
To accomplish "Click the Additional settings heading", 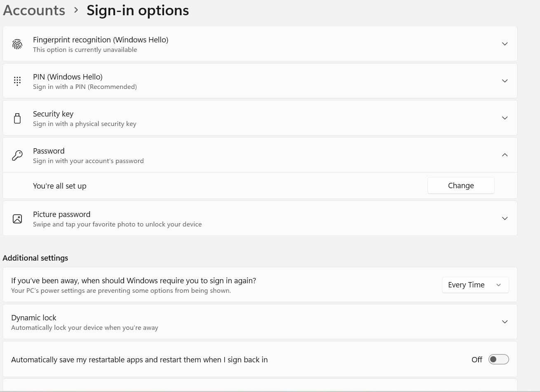I will 35,258.
